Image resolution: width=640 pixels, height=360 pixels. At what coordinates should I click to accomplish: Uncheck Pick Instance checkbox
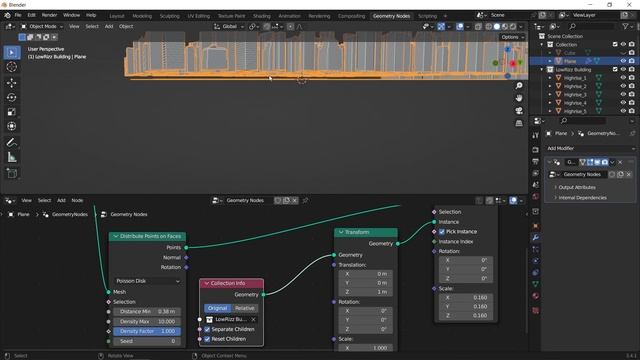click(442, 232)
